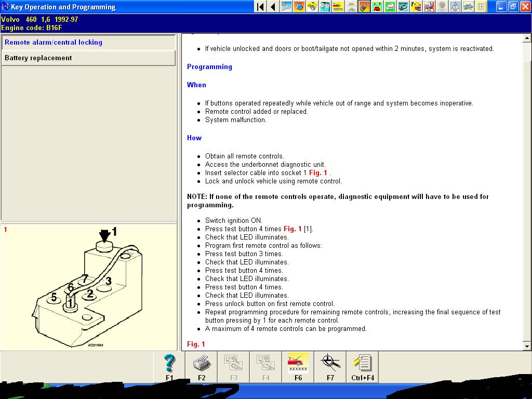Click the 'Engine code: B16F' header text

(32, 28)
